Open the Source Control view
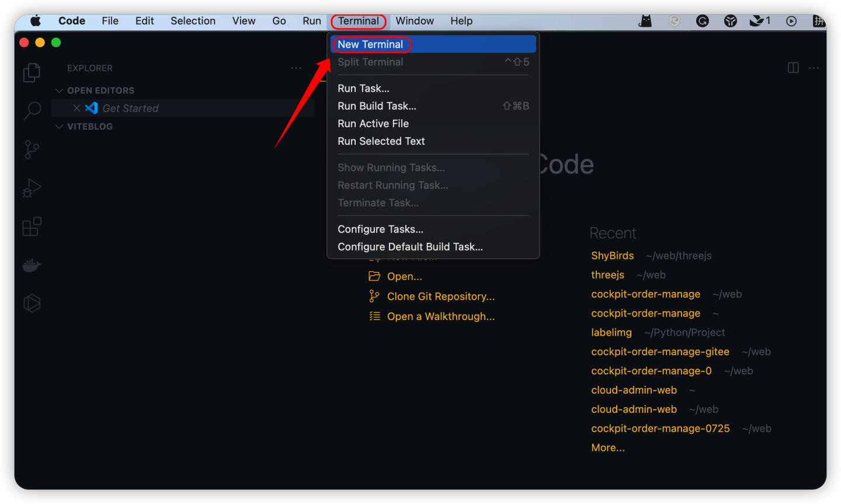Screen dimensions: 841x504 pyautogui.click(x=32, y=150)
